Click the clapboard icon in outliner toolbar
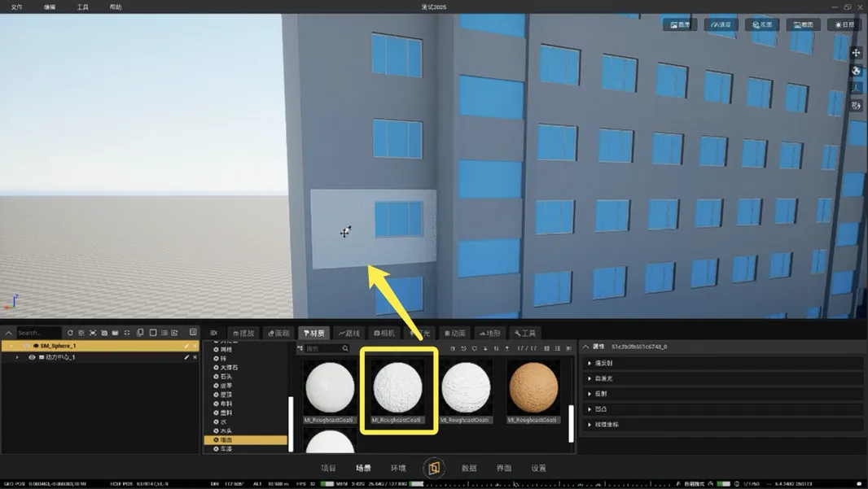 [115, 333]
